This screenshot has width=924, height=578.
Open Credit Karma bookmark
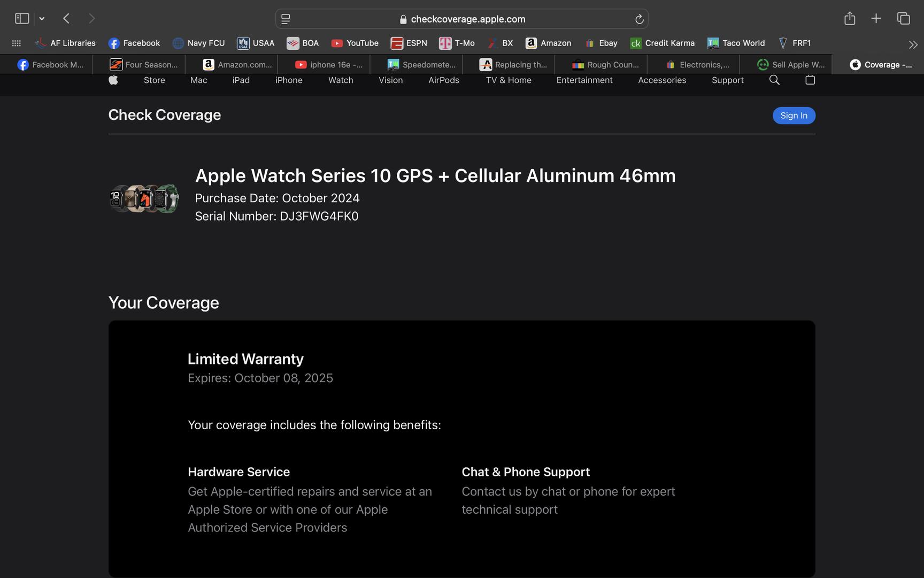(x=663, y=43)
